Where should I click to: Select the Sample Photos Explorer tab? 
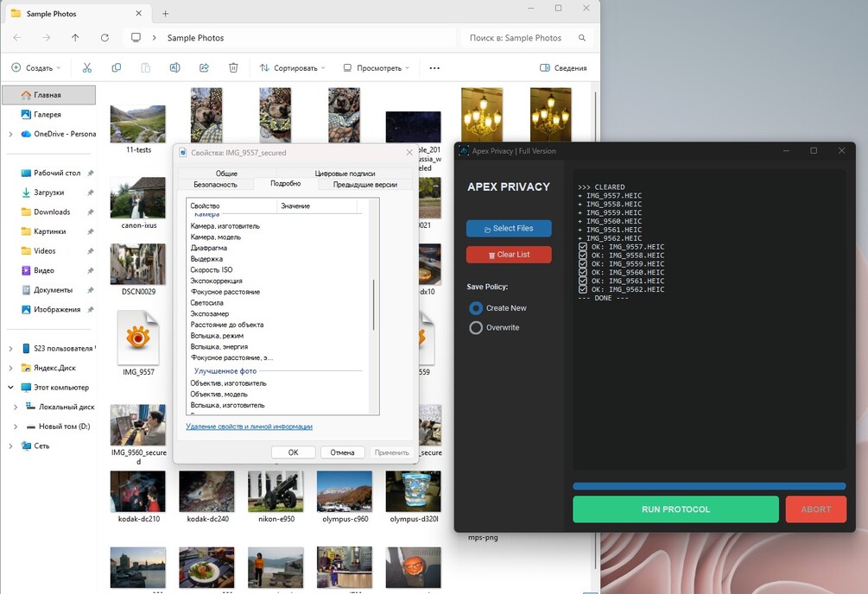tap(76, 13)
